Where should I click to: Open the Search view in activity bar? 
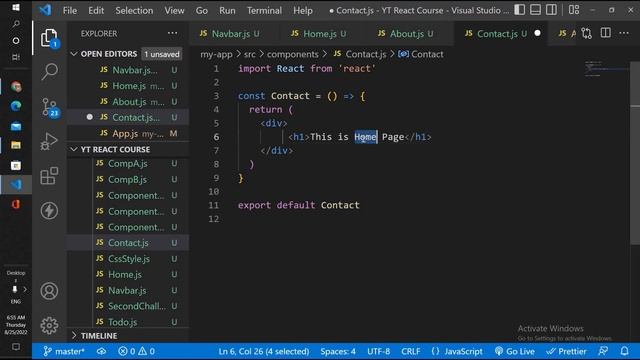pyautogui.click(x=49, y=72)
